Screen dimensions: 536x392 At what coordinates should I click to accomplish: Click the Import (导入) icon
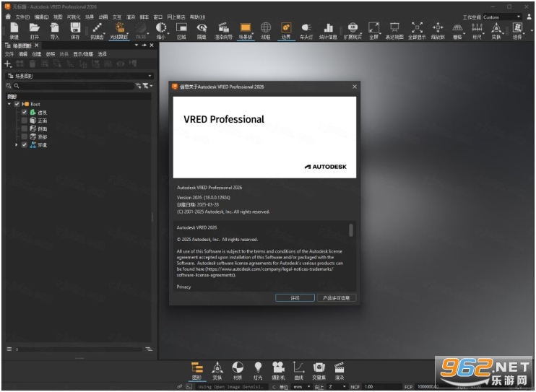[x=55, y=28]
